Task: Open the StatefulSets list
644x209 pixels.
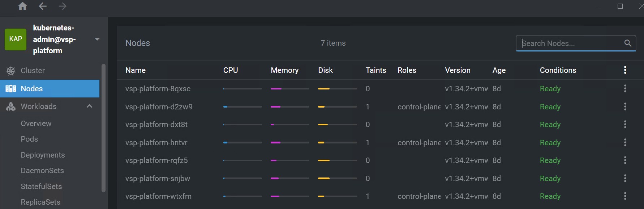Action: pyautogui.click(x=41, y=187)
